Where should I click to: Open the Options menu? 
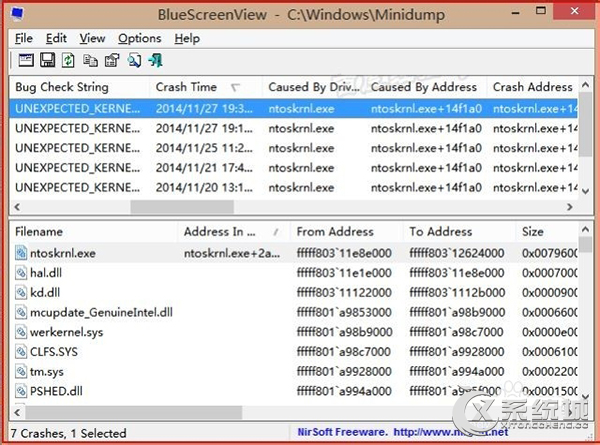(x=140, y=39)
